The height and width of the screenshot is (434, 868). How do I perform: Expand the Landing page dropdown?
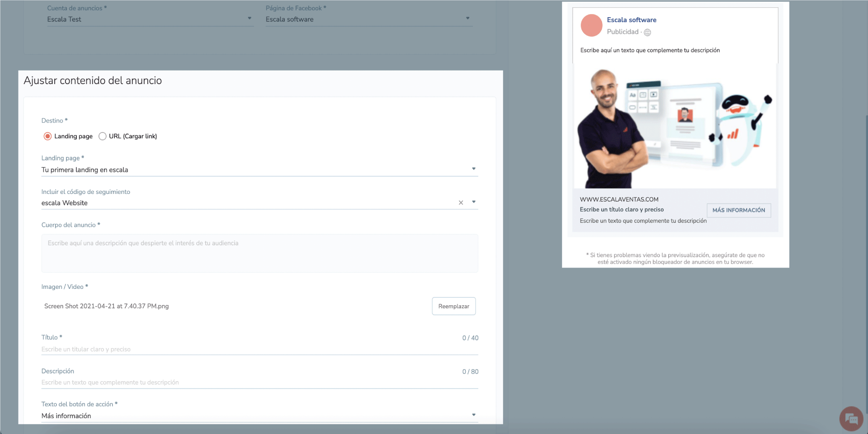pyautogui.click(x=473, y=169)
